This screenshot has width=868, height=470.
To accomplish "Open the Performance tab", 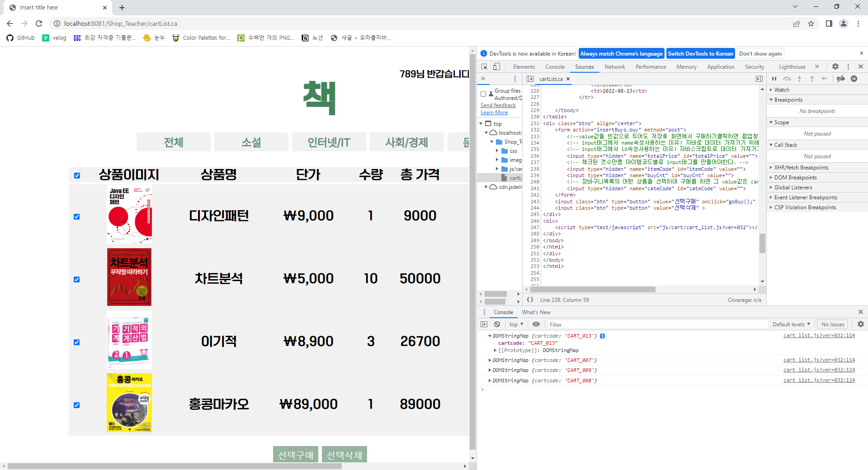I will (651, 66).
